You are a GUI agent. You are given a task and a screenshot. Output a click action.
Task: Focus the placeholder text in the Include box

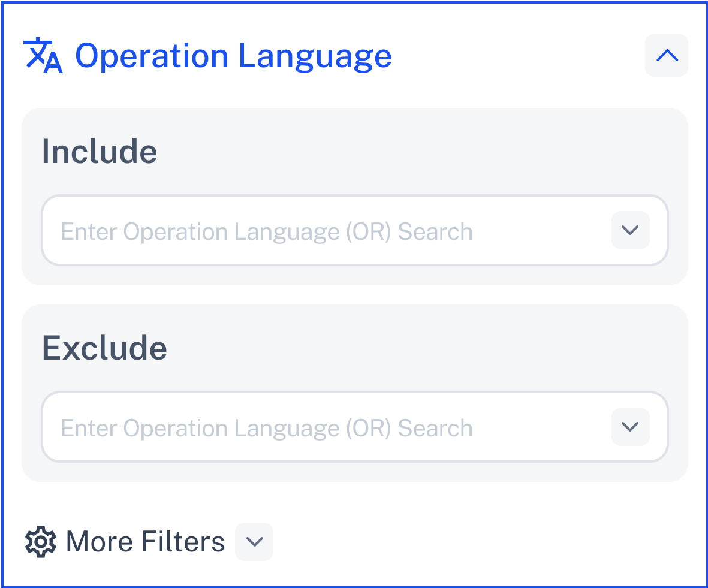(267, 231)
